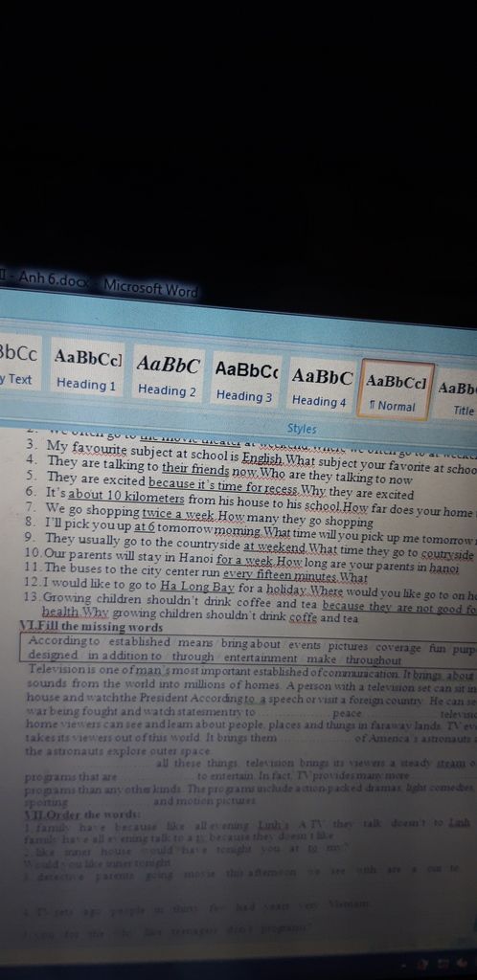Screen dimensions: 477x980
Task: Select the Heading 4 style
Action: (321, 386)
